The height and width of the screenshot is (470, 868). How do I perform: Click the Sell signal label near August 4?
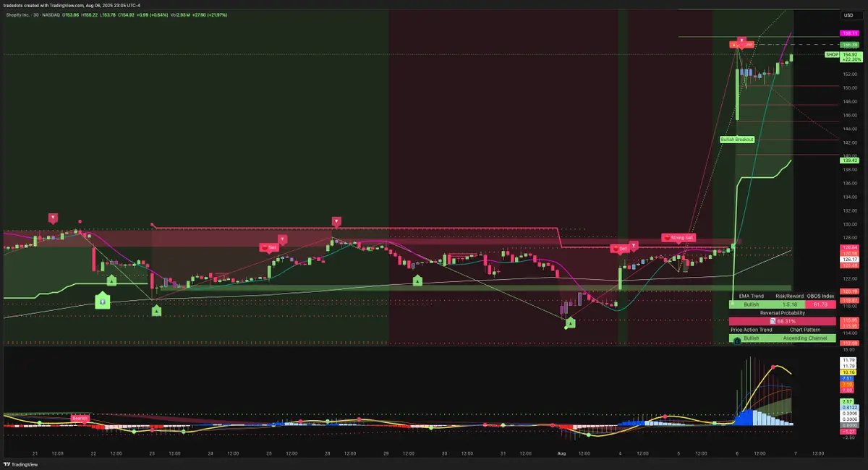(620, 248)
